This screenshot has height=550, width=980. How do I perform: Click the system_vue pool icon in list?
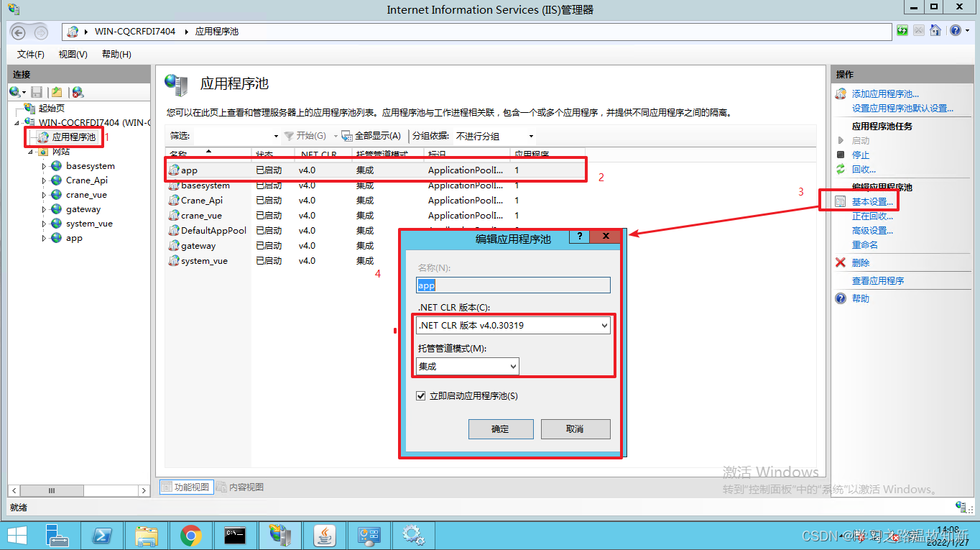[174, 261]
